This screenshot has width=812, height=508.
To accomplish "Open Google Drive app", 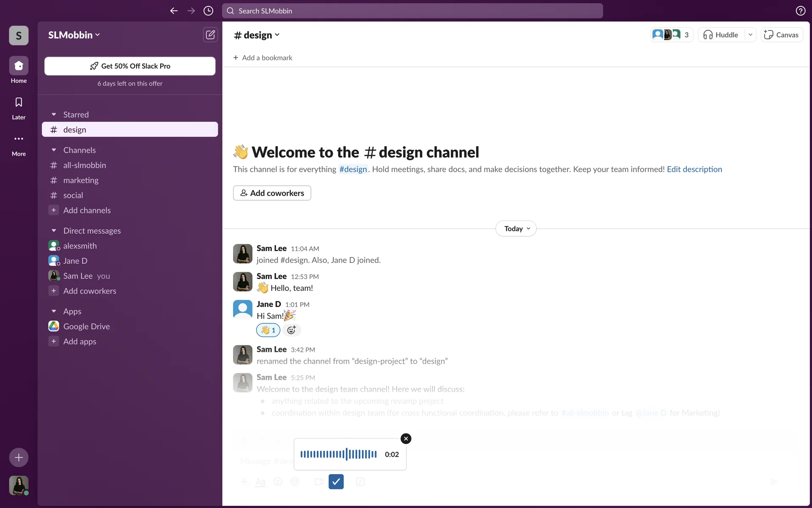I will click(x=86, y=326).
